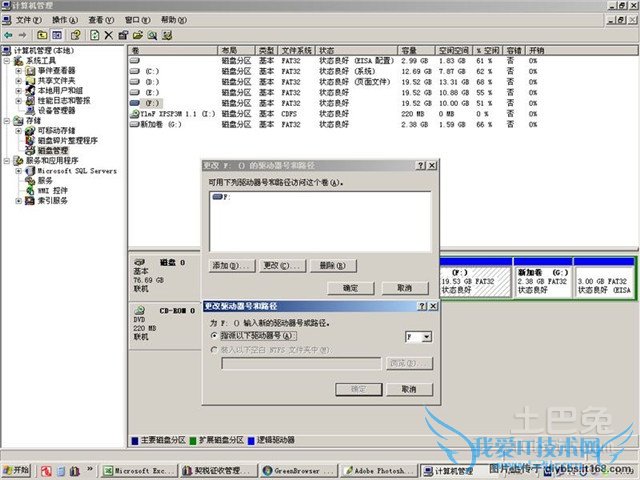Select WMI 控件 in the tree

[x=53, y=191]
